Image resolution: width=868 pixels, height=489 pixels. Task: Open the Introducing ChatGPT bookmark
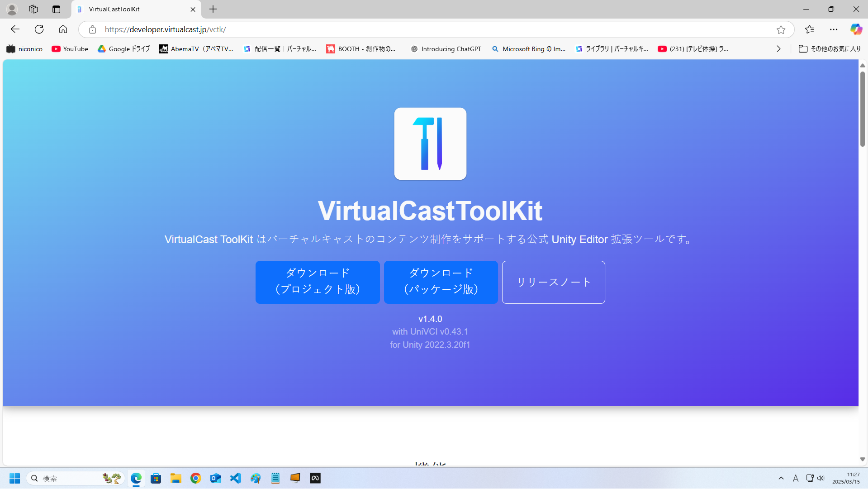point(446,49)
